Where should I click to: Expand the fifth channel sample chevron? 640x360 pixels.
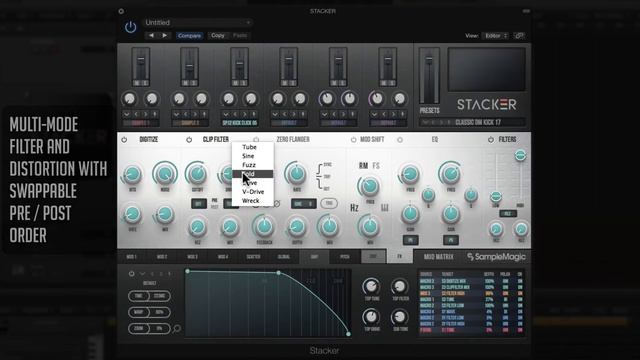[x=325, y=114]
